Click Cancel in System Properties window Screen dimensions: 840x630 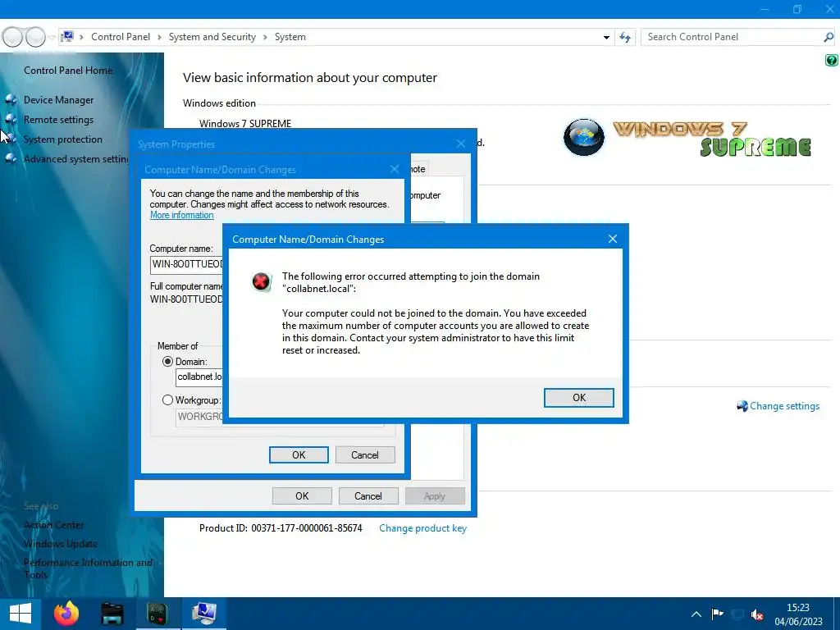(368, 496)
